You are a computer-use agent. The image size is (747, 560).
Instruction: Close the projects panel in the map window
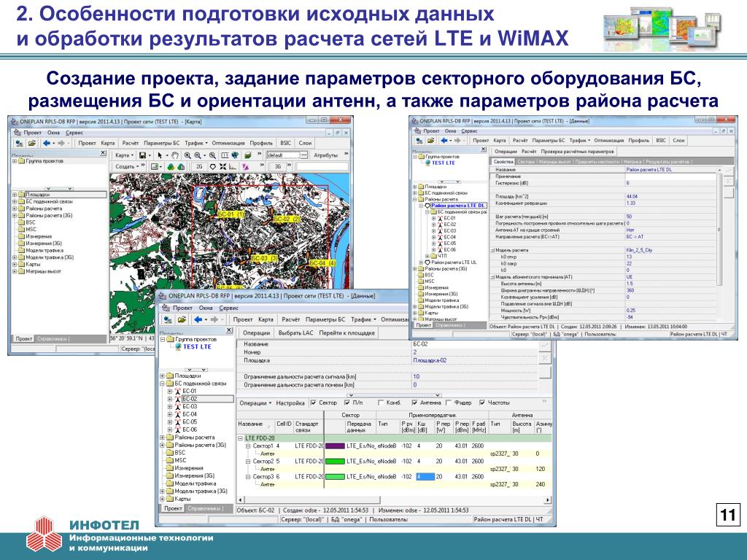[103, 153]
